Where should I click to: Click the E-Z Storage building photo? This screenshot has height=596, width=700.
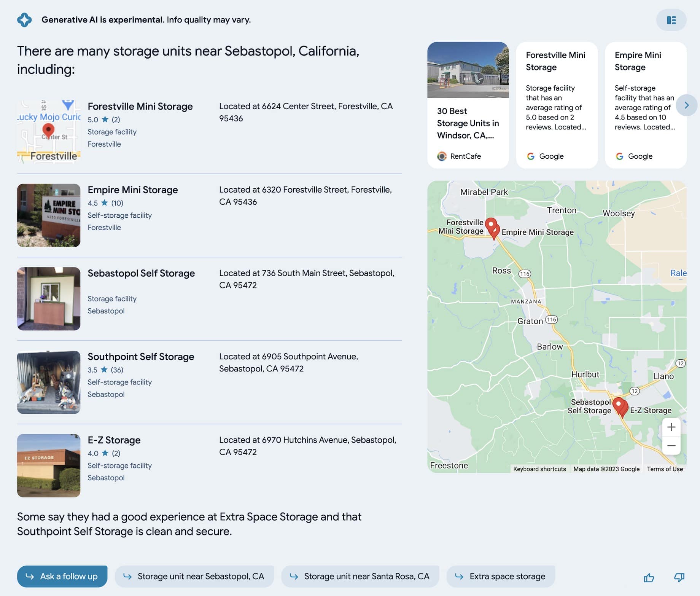point(49,465)
